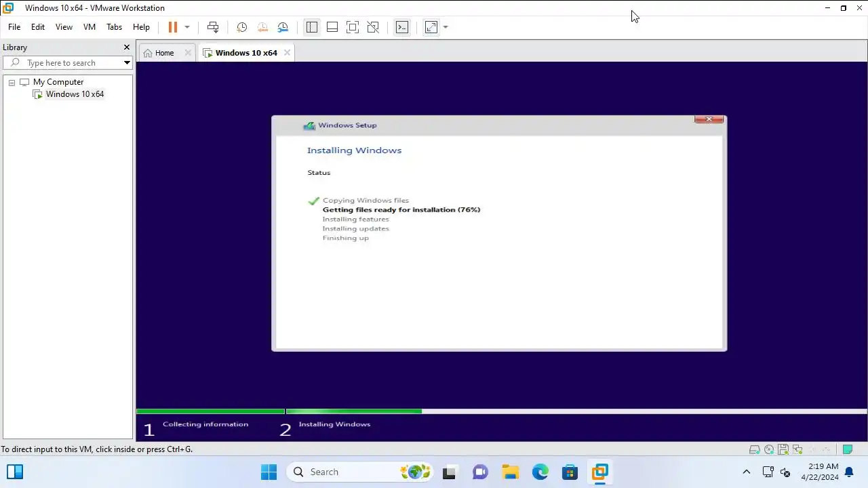
Task: Close the Windows Setup dialog
Action: (x=709, y=119)
